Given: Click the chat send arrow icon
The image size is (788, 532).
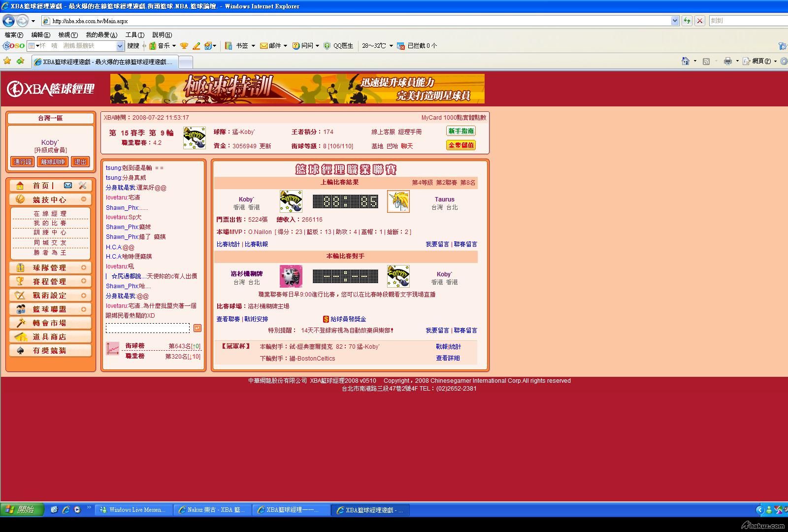Looking at the screenshot, I should point(197,328).
